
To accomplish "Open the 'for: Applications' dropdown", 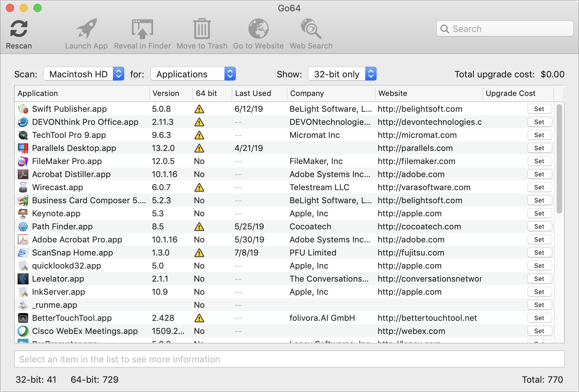I will click(x=193, y=74).
